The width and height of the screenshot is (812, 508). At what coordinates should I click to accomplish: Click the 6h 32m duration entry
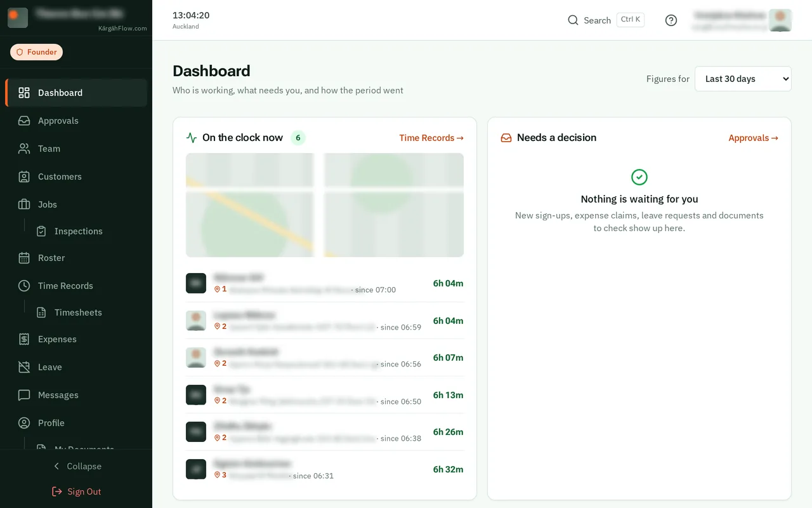(448, 469)
